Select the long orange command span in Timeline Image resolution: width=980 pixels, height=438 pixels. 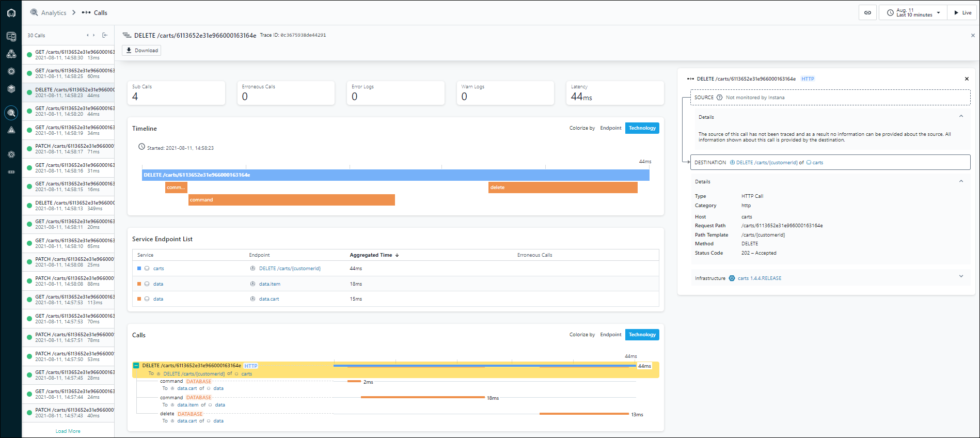click(292, 200)
